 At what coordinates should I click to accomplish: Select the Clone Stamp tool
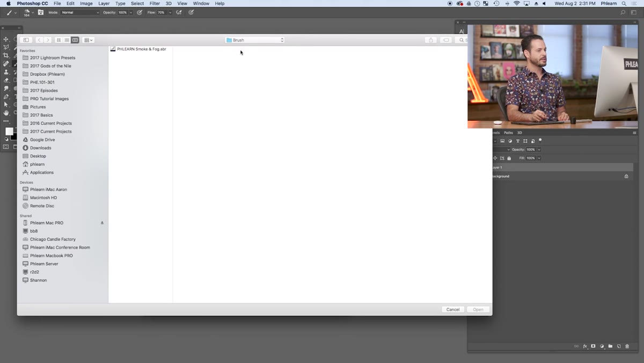tap(6, 72)
